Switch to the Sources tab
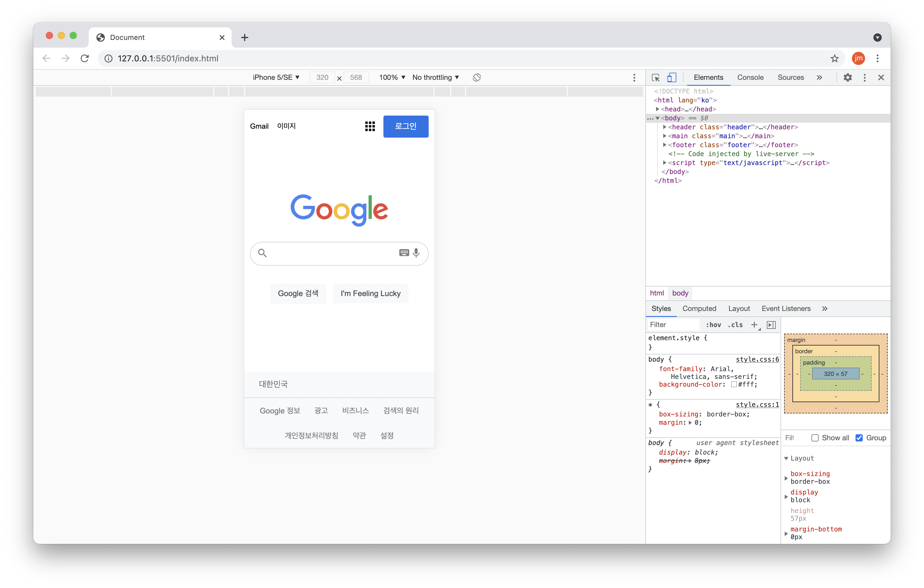 point(790,77)
